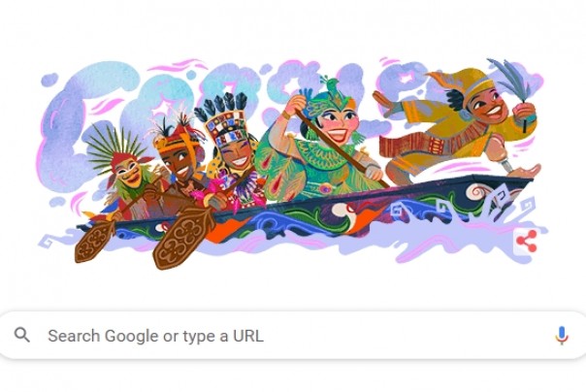This screenshot has width=586, height=392.
Task: Click the red share icon on the doodle
Action: (527, 242)
